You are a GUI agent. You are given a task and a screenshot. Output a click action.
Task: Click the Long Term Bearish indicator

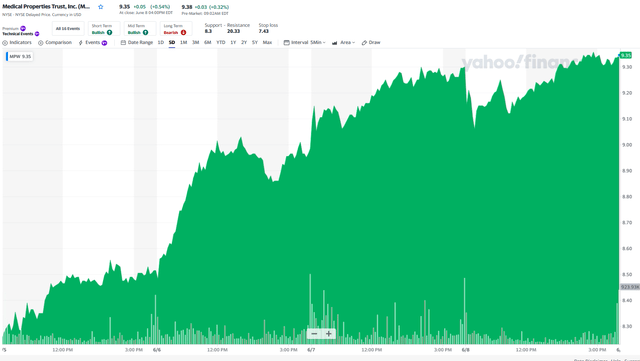pyautogui.click(x=176, y=29)
